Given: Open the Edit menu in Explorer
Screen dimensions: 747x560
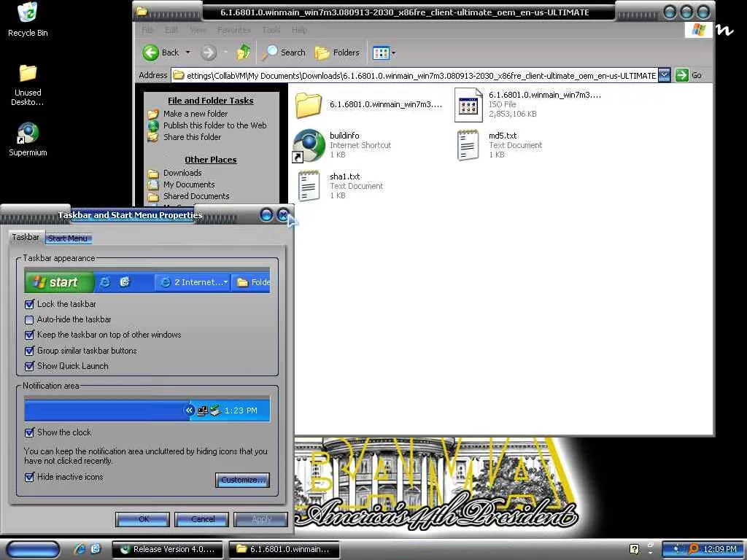Looking at the screenshot, I should 171,30.
